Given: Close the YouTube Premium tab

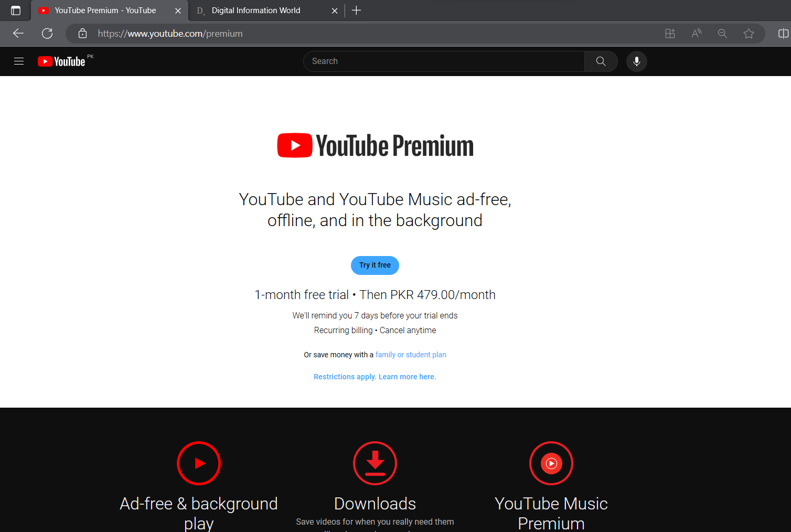Looking at the screenshot, I should click(x=178, y=10).
